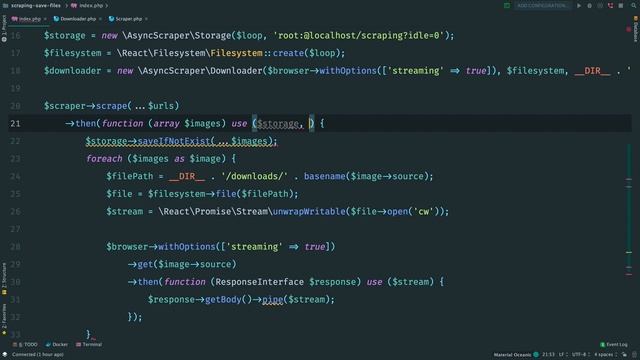
Task: Click the run with coverage icon
Action: click(600, 6)
